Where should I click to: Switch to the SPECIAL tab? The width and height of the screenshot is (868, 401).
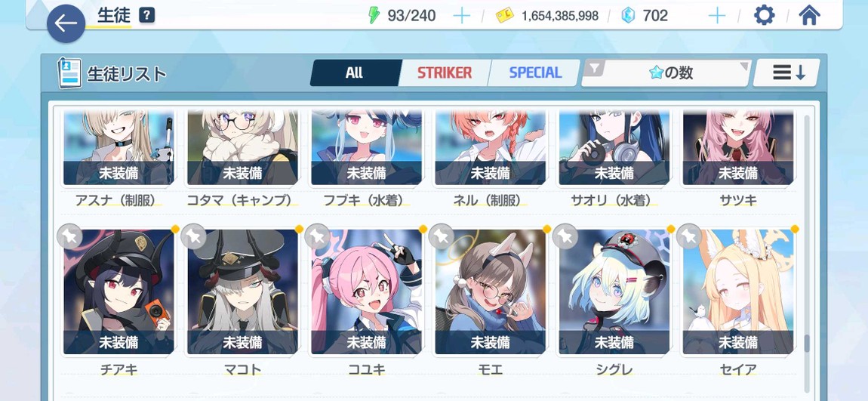[x=534, y=73]
